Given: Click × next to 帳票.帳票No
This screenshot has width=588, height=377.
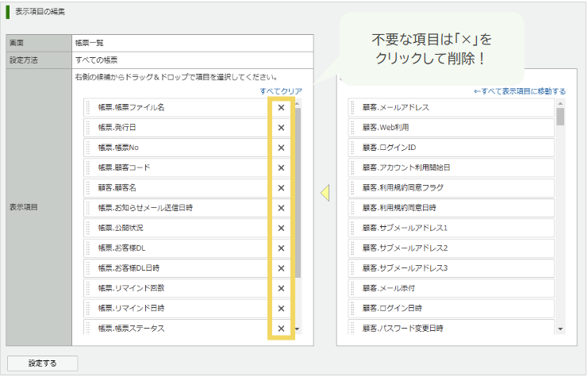Looking at the screenshot, I should tap(281, 148).
